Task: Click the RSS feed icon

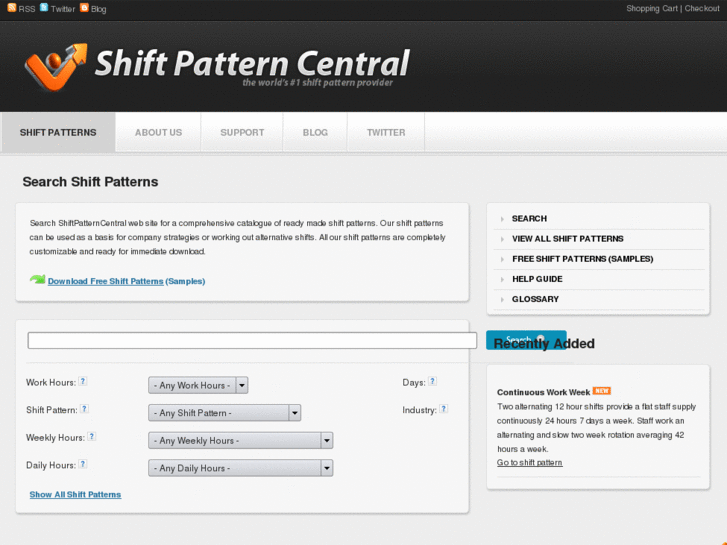Action: click(x=11, y=8)
